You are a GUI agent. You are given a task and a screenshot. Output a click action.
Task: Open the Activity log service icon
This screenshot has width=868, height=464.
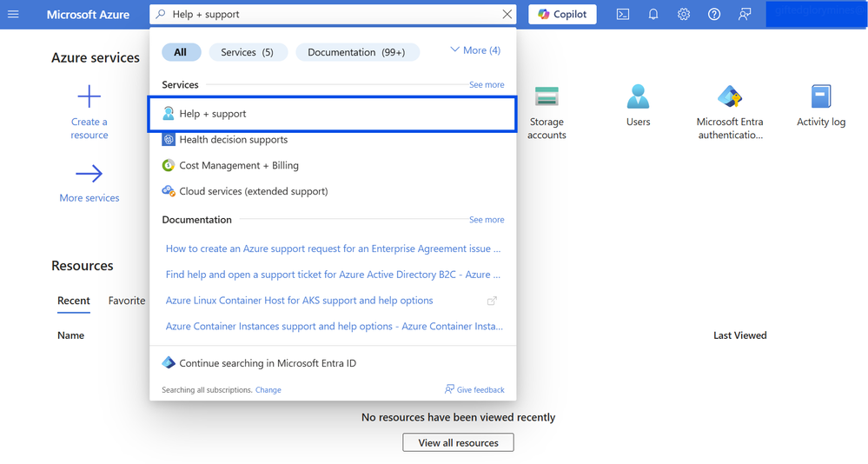(821, 96)
